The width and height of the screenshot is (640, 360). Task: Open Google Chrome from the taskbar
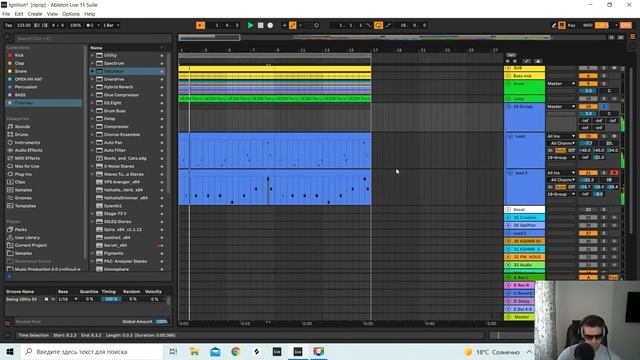[236, 351]
